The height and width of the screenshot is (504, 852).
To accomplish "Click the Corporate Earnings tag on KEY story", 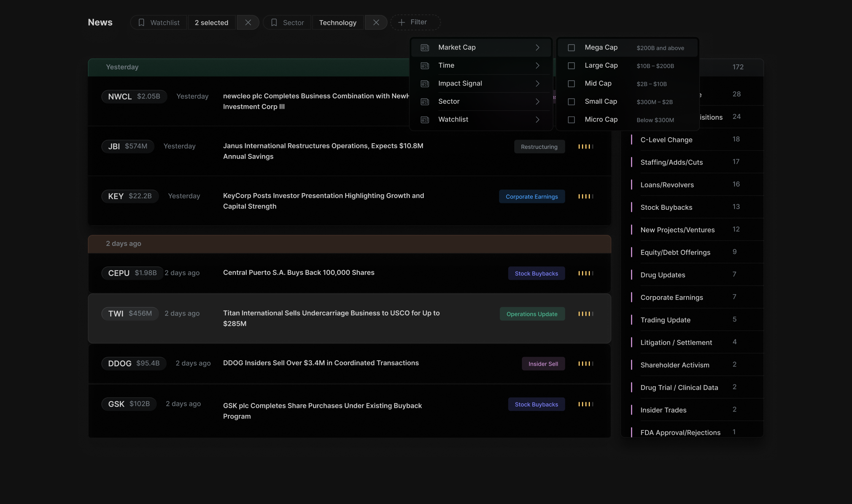I will [x=532, y=197].
